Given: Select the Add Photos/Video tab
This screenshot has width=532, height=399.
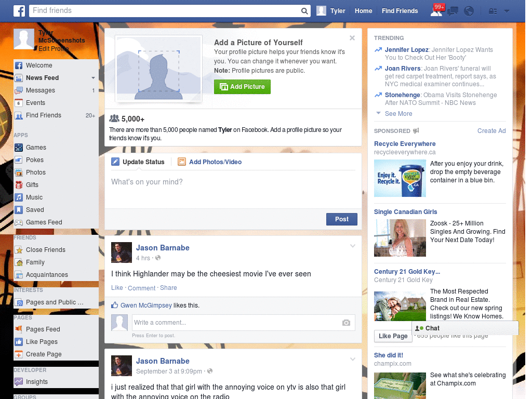Looking at the screenshot, I should 210,162.
